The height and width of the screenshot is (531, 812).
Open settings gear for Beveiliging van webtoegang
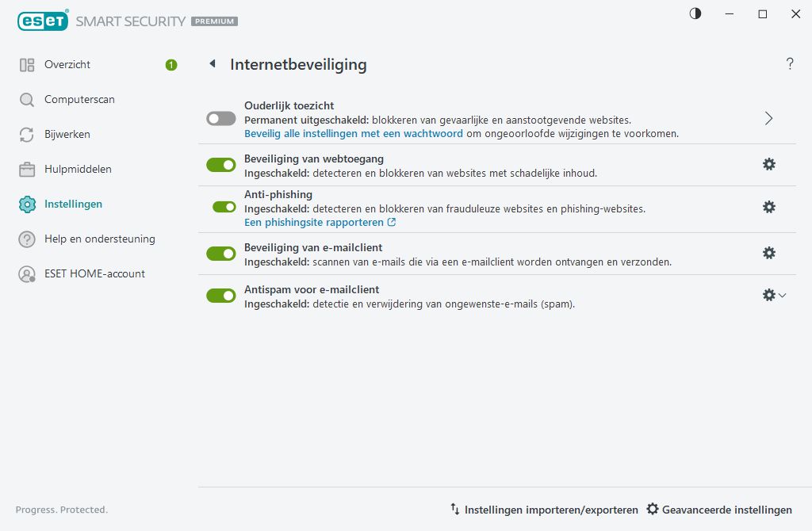(768, 164)
